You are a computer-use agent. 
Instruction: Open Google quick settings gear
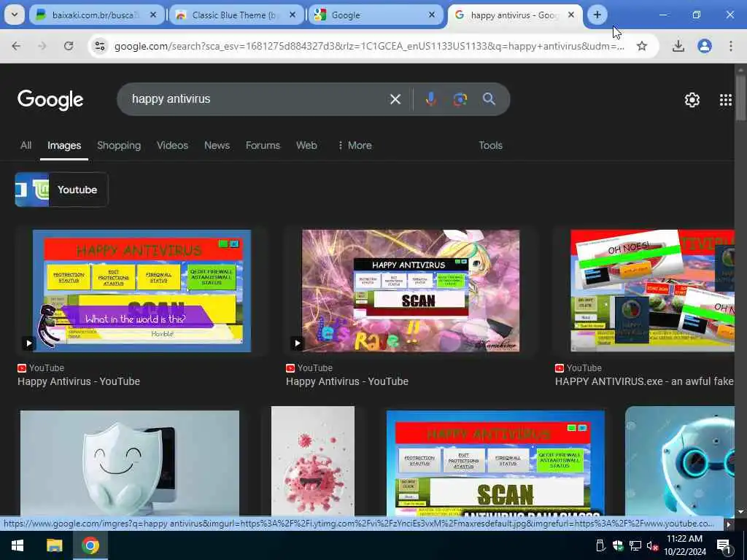[x=692, y=99]
